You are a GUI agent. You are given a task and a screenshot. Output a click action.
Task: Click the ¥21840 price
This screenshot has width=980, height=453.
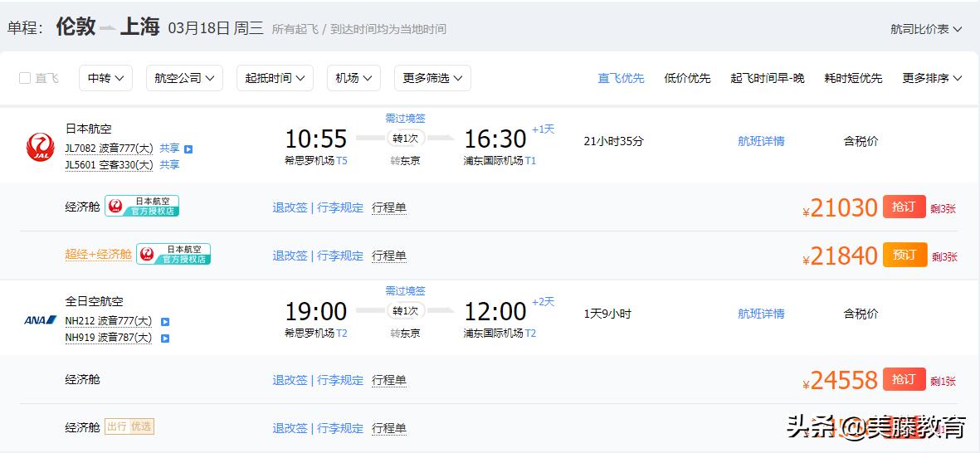[840, 256]
